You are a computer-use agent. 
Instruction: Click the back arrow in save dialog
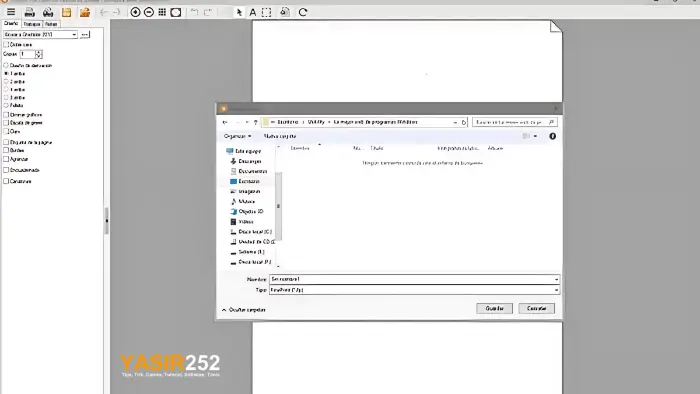pos(225,122)
